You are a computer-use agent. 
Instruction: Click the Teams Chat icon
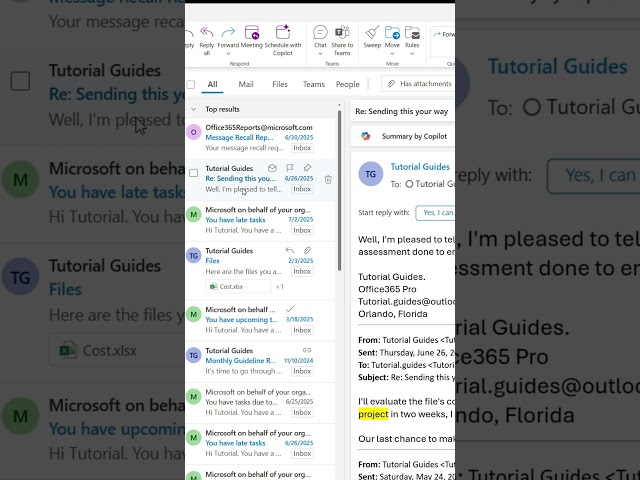coord(320,32)
